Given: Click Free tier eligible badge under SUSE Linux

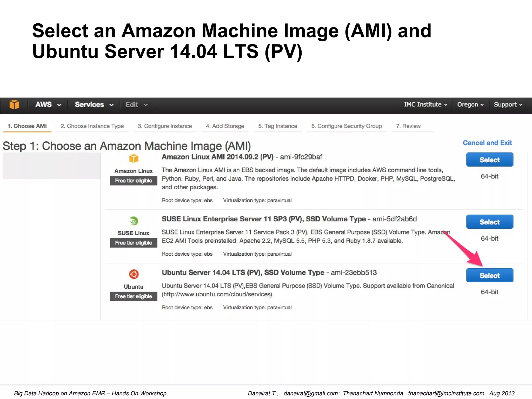Looking at the screenshot, I should 134,243.
